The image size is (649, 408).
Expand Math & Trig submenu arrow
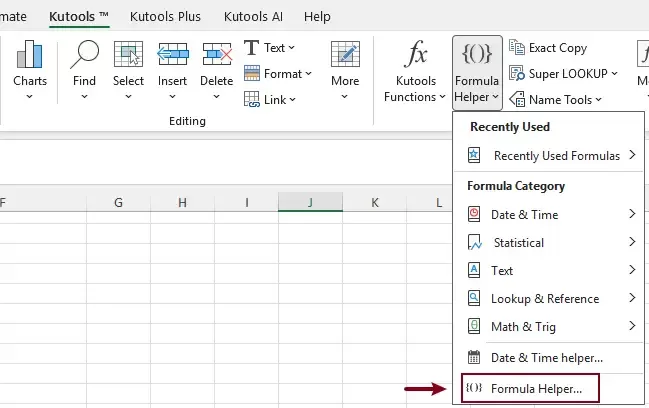pyautogui.click(x=632, y=326)
